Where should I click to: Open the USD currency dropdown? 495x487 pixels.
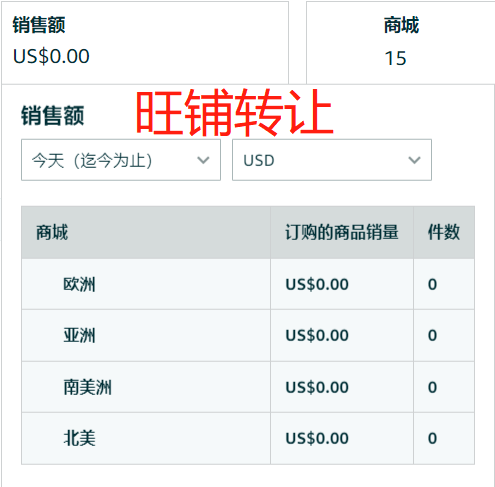click(x=332, y=160)
